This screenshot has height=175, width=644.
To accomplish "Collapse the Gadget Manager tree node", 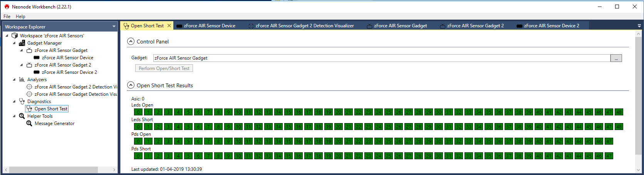I will 14,43.
